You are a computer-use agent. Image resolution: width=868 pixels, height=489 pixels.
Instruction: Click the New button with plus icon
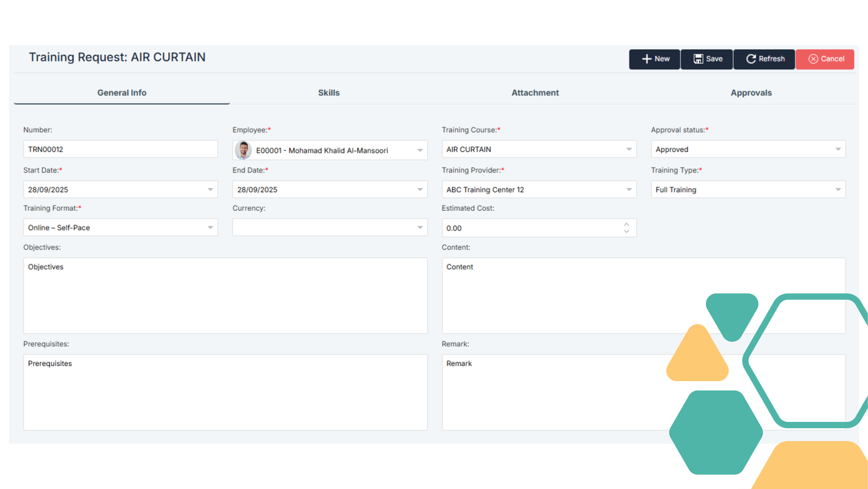[655, 59]
